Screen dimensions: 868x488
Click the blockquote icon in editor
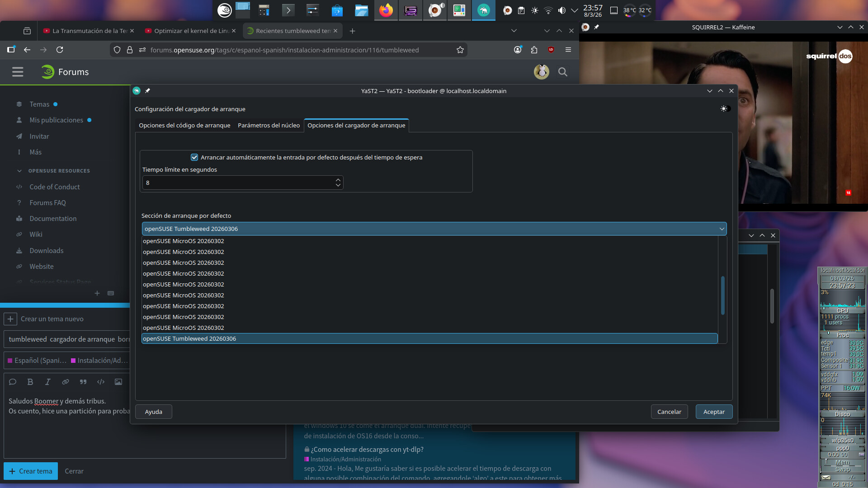pyautogui.click(x=83, y=382)
